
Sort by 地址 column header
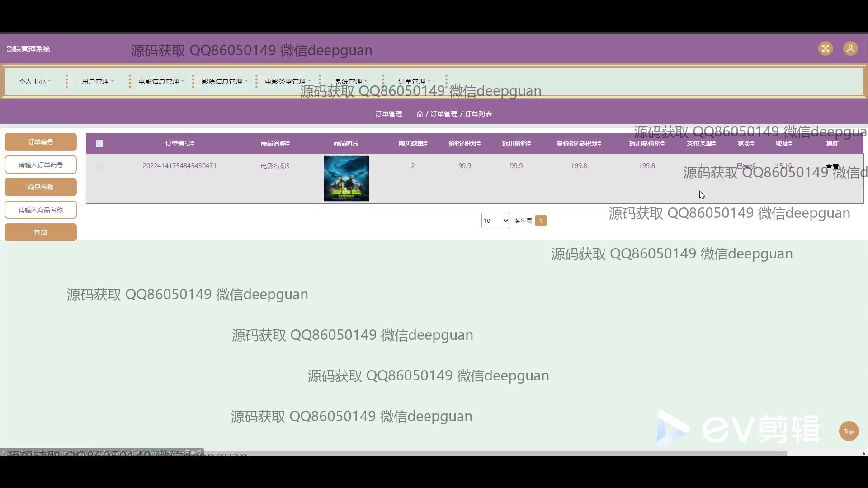(783, 143)
